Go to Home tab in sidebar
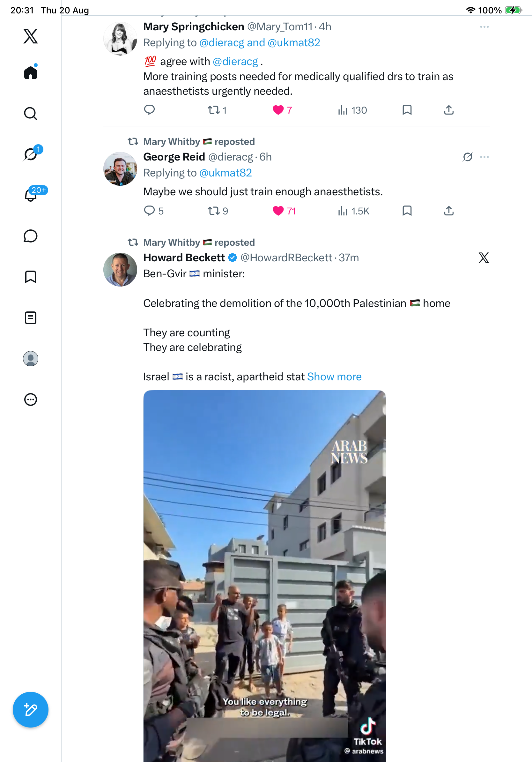 [x=31, y=72]
